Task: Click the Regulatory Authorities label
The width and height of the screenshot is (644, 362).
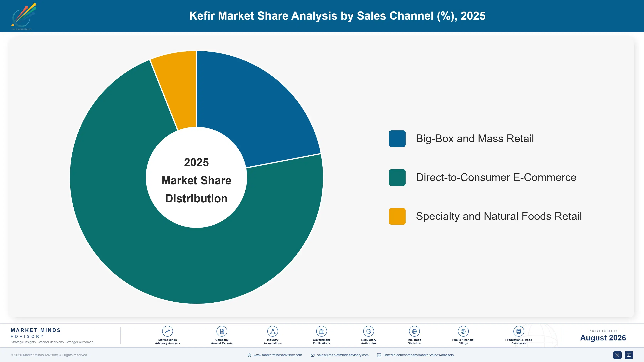Action: (x=368, y=342)
